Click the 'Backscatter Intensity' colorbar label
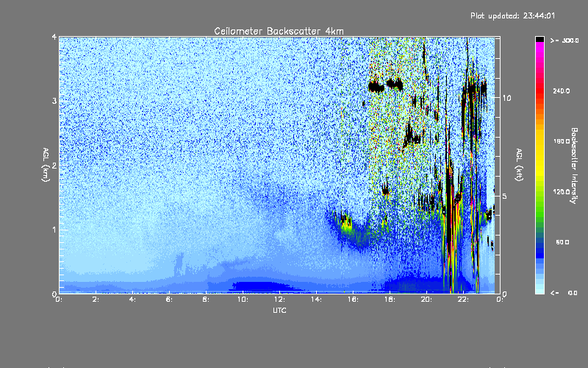This screenshot has height=368, width=588. tap(574, 166)
